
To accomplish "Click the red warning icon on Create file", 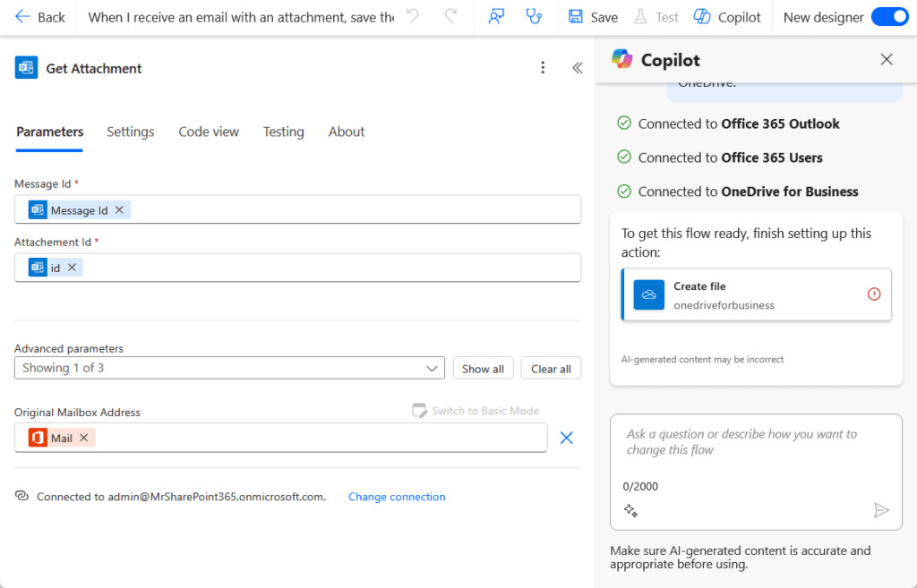I will click(874, 294).
